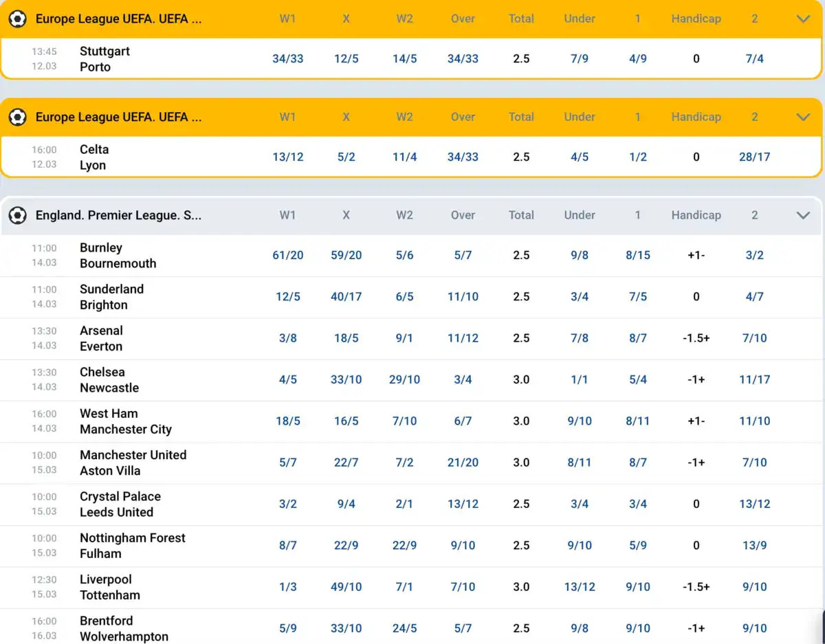
Task: Select Arsenal W1 odds 3/8
Action: [287, 337]
